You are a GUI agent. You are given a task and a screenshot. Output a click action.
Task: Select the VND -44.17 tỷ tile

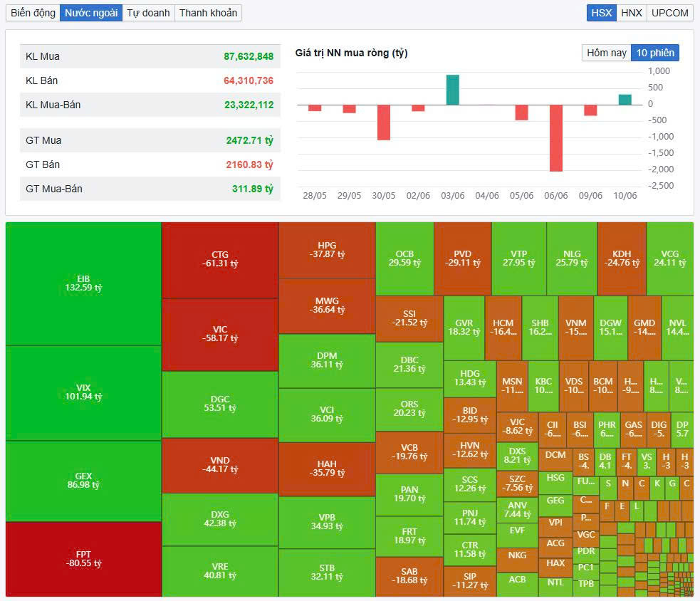pyautogui.click(x=220, y=465)
